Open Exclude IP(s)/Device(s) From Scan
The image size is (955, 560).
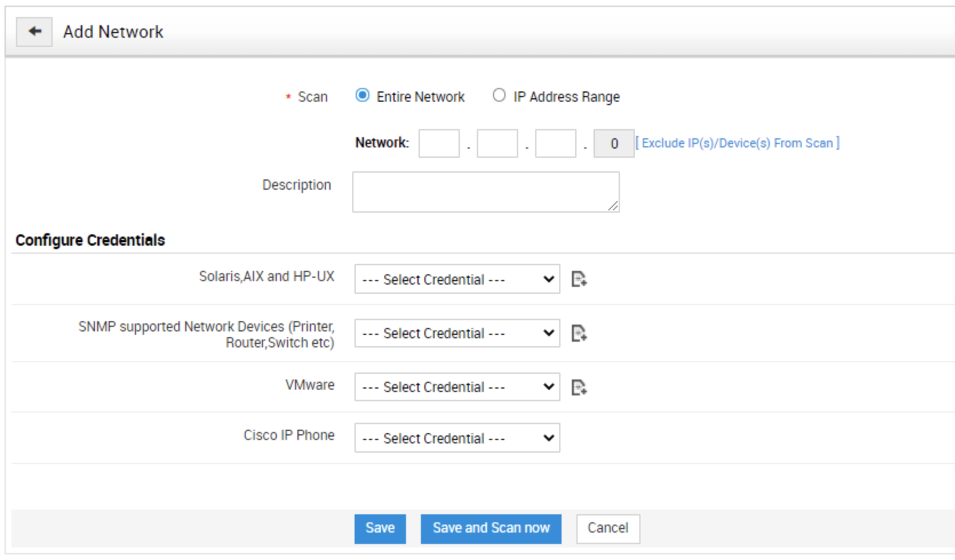(x=739, y=143)
